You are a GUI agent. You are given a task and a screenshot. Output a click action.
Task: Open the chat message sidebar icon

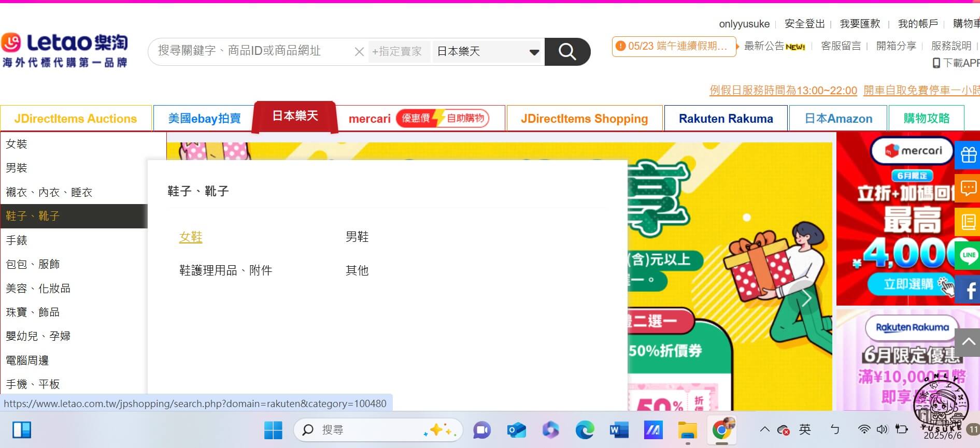pos(968,188)
